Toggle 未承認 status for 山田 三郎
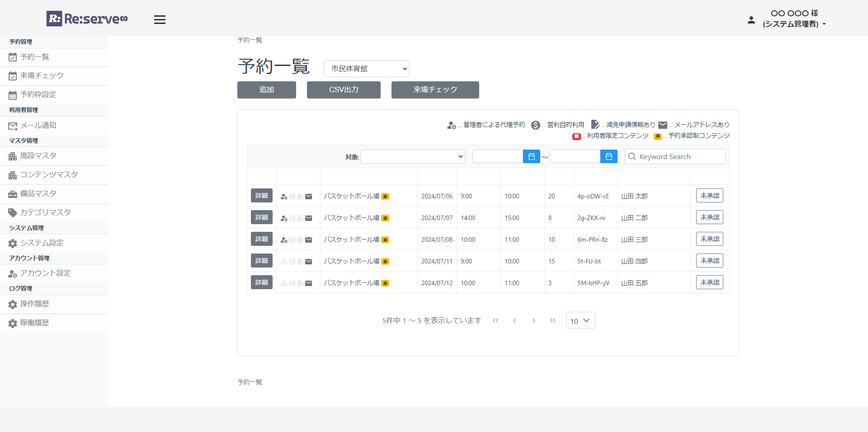 click(x=709, y=239)
